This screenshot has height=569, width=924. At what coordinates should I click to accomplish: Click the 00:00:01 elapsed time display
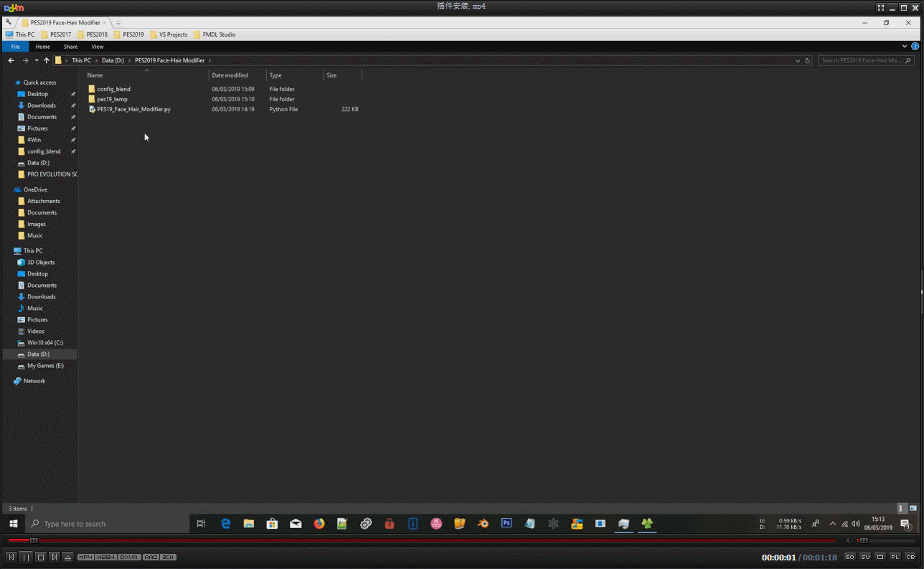[x=779, y=558]
